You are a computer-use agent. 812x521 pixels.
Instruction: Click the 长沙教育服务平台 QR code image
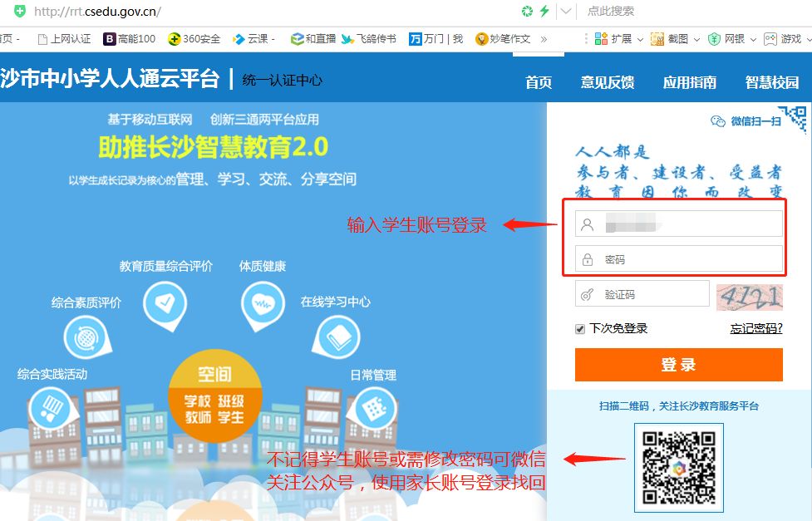click(x=679, y=467)
